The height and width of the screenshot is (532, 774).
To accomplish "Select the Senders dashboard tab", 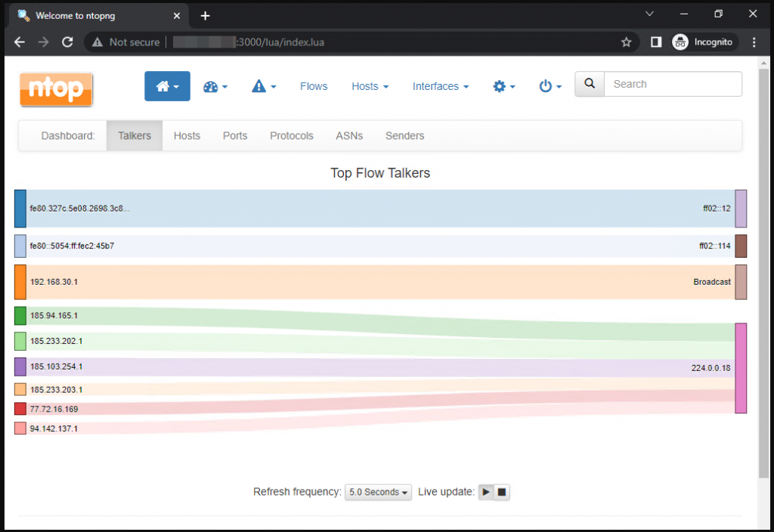I will click(404, 136).
